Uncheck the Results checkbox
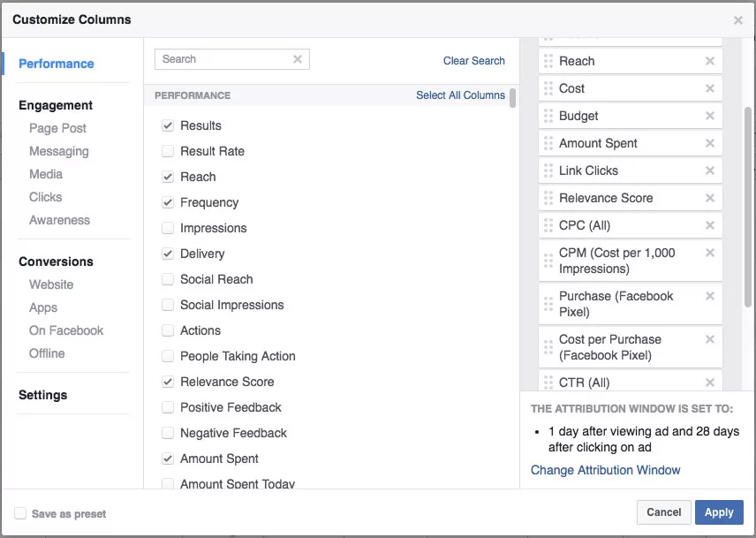 168,125
